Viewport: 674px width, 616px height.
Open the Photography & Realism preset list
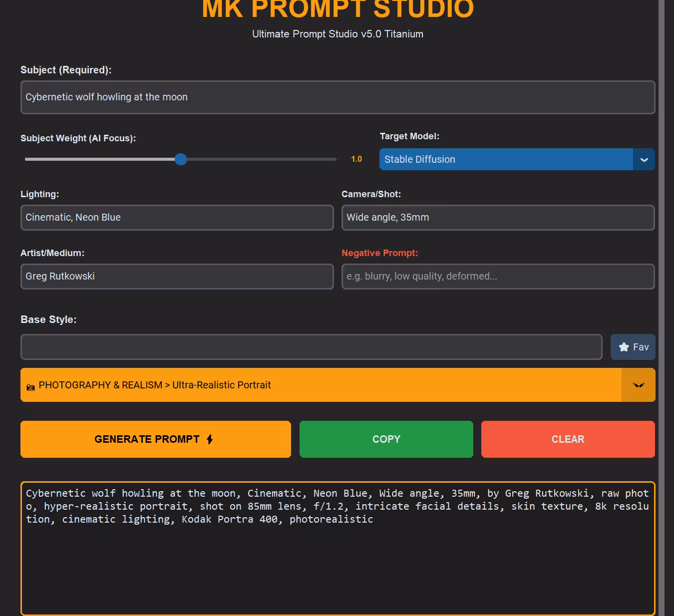[x=320, y=385]
